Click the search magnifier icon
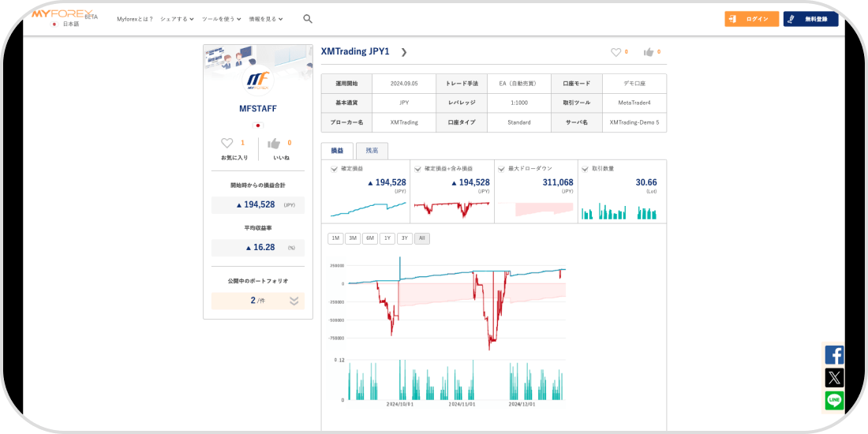Image resolution: width=868 pixels, height=434 pixels. click(308, 19)
